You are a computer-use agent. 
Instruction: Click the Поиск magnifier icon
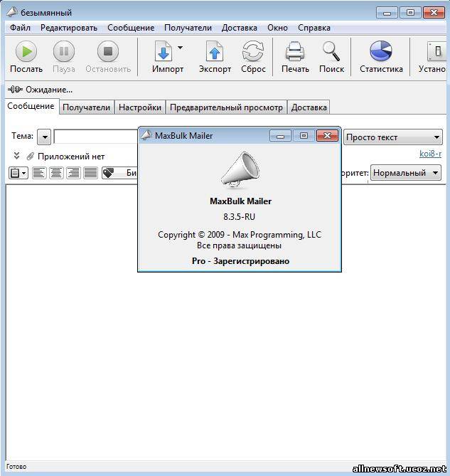point(331,51)
